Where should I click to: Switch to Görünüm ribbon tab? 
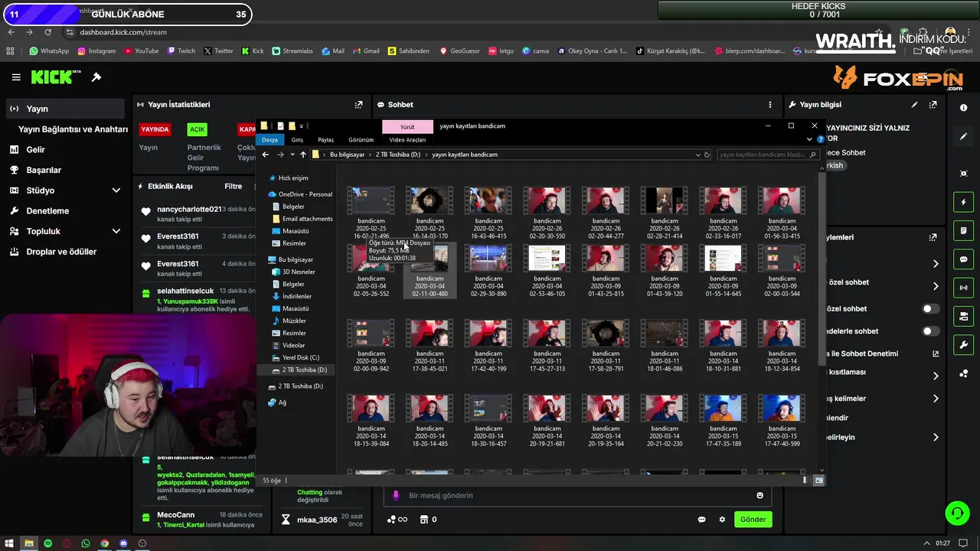coord(361,140)
